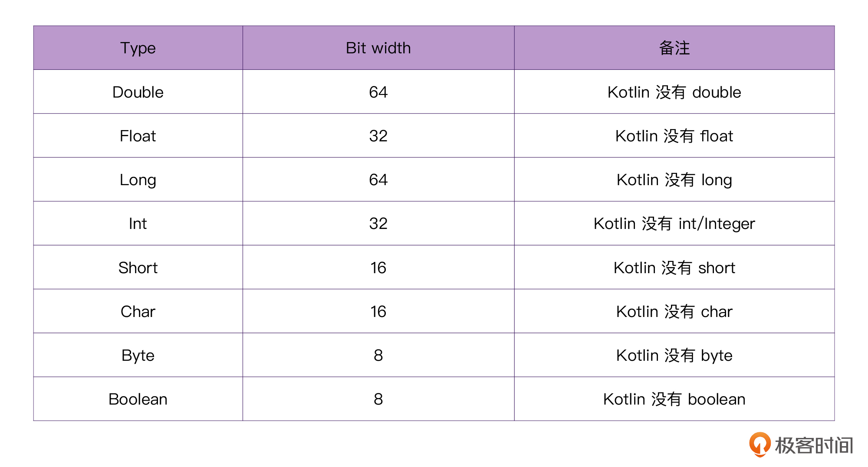This screenshot has width=868, height=467.
Task: Click the note "Kotlin 没有 boolean"
Action: point(674,399)
